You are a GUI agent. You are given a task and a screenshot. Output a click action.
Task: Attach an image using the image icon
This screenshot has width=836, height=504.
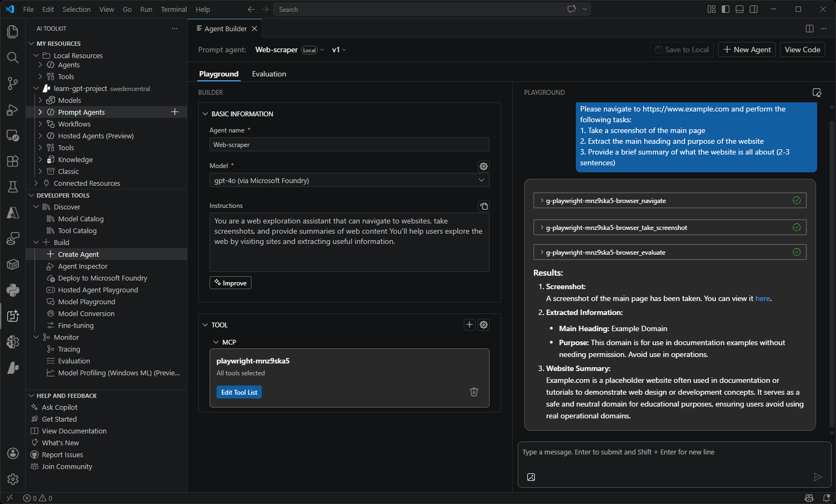tap(531, 477)
